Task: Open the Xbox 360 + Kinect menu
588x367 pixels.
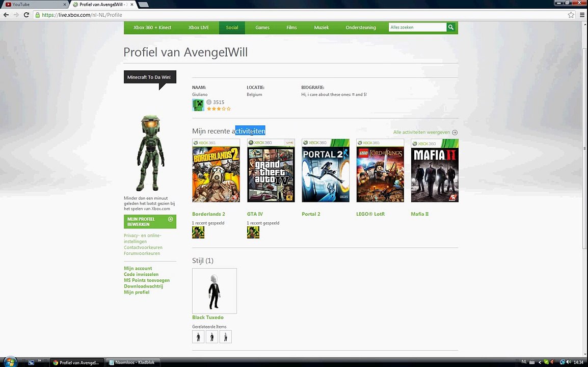Action: coord(152,28)
